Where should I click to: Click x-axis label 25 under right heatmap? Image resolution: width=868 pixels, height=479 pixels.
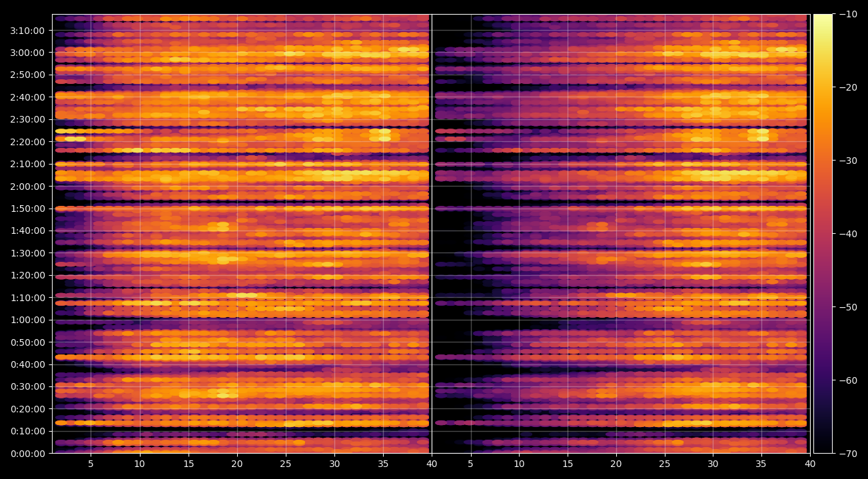click(x=665, y=464)
